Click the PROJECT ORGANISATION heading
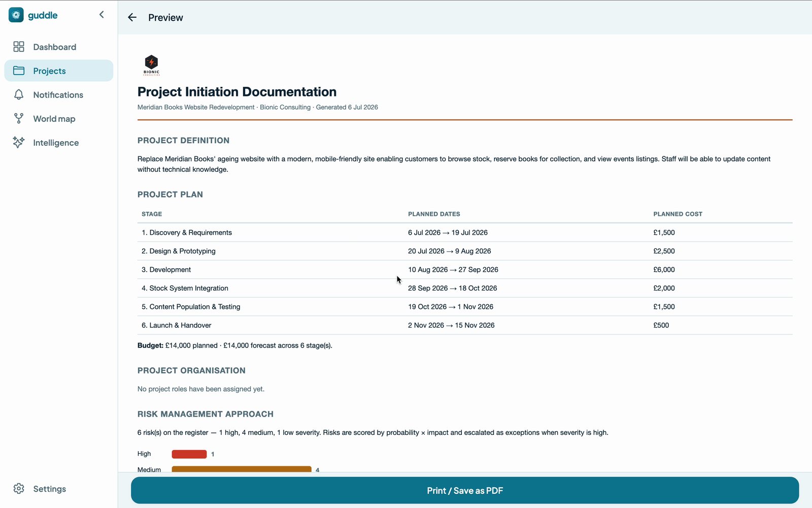The image size is (812, 508). point(191,371)
